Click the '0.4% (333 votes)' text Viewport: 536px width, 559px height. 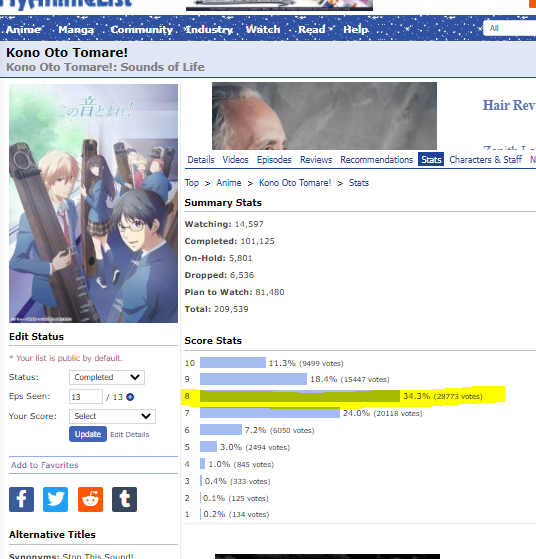pyautogui.click(x=238, y=481)
